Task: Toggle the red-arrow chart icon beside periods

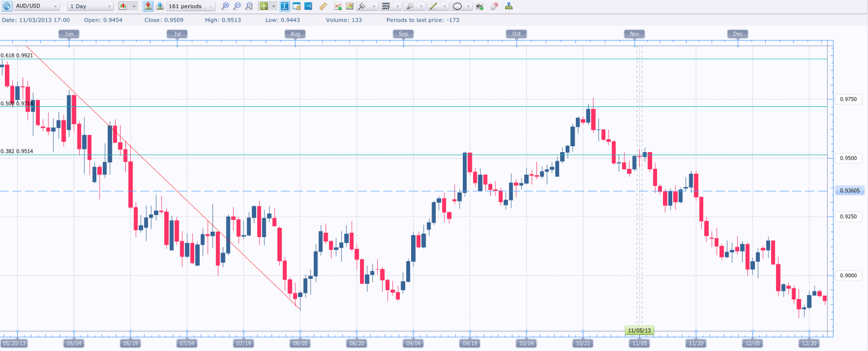Action: (148, 6)
